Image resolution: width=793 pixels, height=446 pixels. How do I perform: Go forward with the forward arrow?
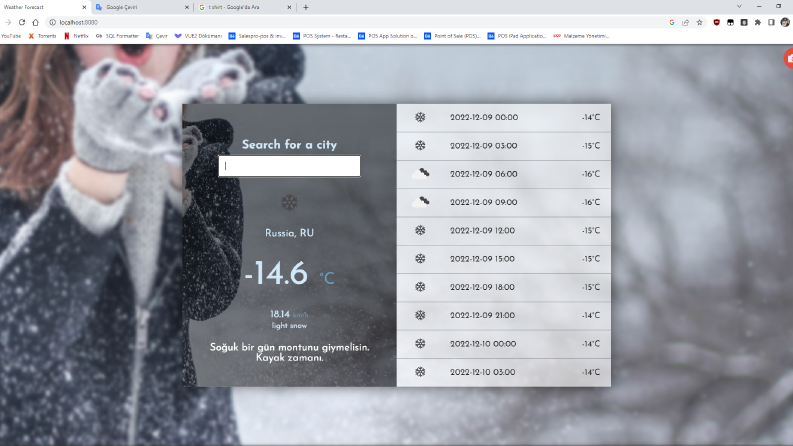pos(8,22)
